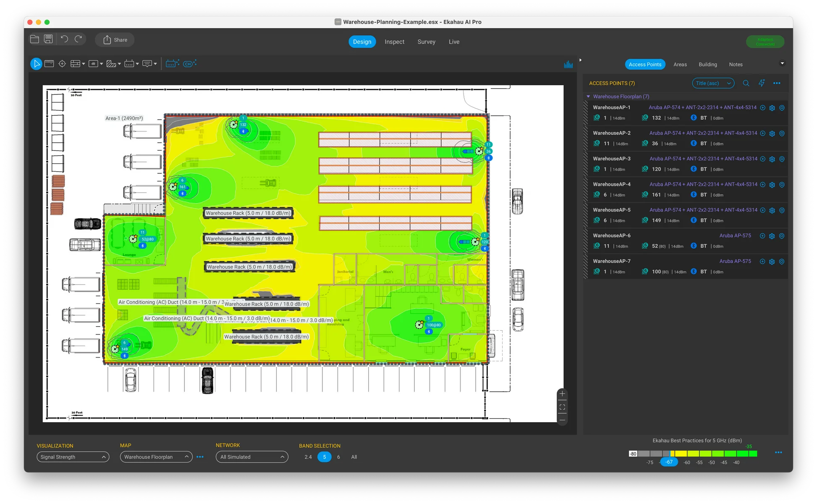
Task: Select All bands option
Action: [354, 457]
